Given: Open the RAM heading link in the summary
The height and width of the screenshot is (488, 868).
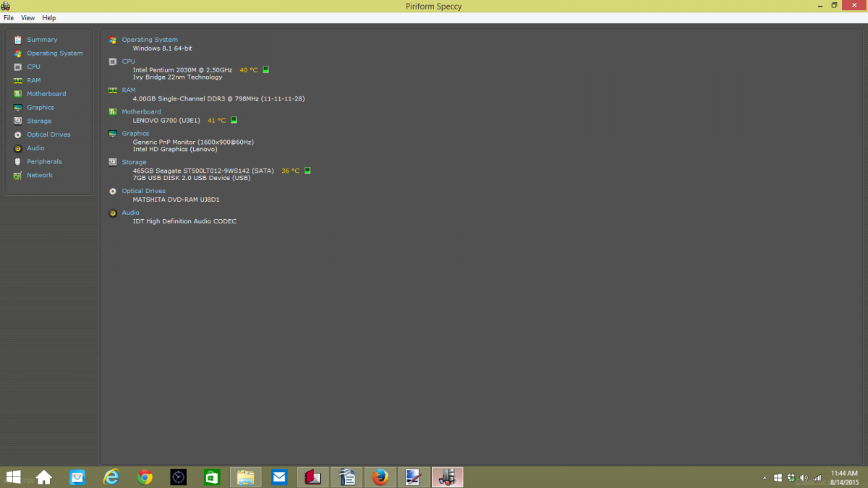Looking at the screenshot, I should pyautogui.click(x=129, y=90).
